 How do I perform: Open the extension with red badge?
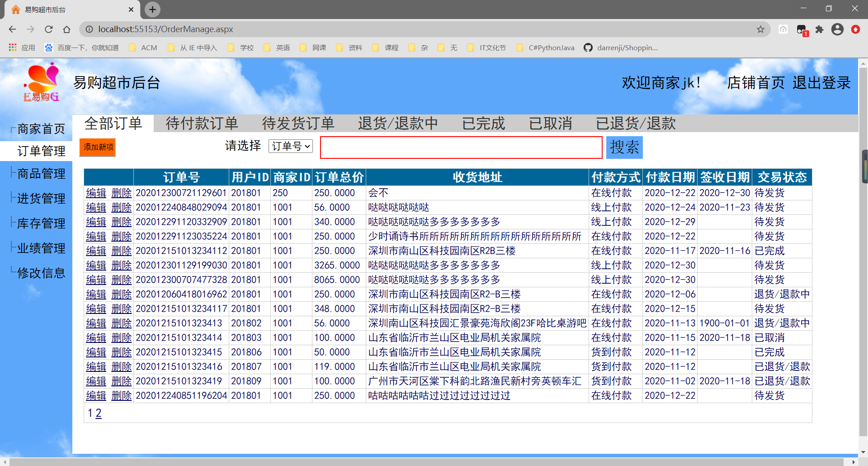802,30
